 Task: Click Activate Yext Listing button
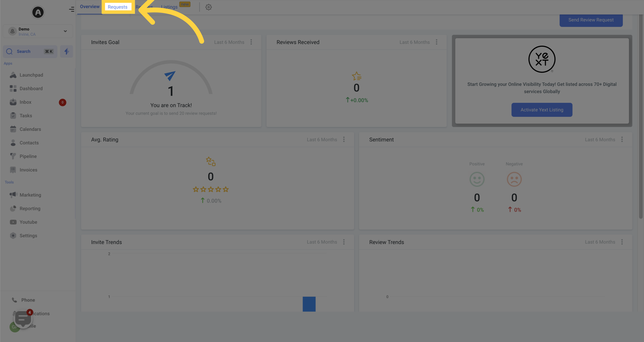542,110
